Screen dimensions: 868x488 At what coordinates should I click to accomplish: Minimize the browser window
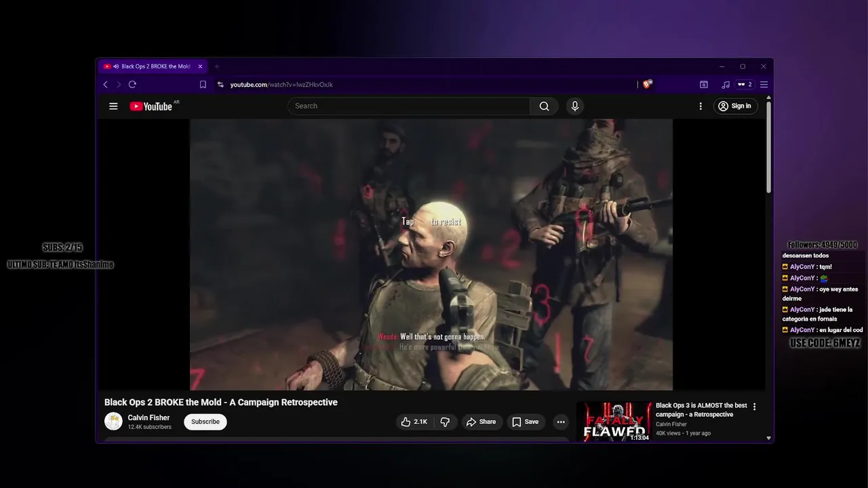click(722, 66)
